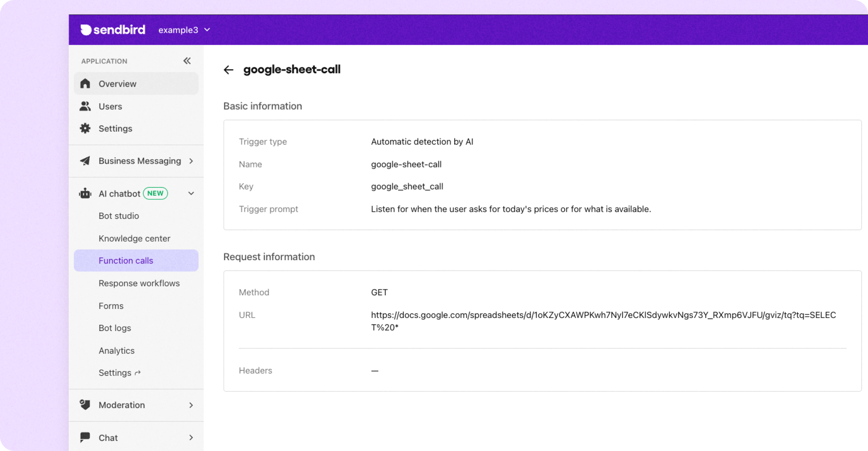Open Settings using the gear icon
This screenshot has width=868, height=451.
(x=85, y=128)
